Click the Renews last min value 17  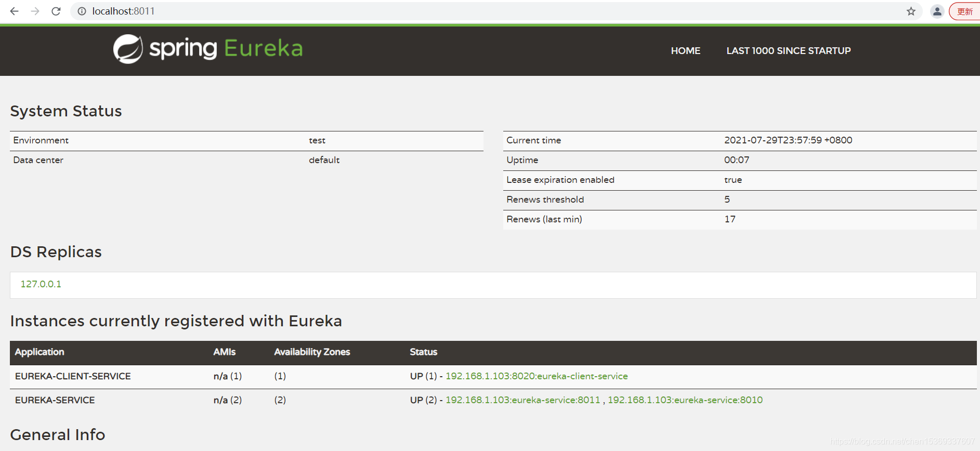[730, 219]
